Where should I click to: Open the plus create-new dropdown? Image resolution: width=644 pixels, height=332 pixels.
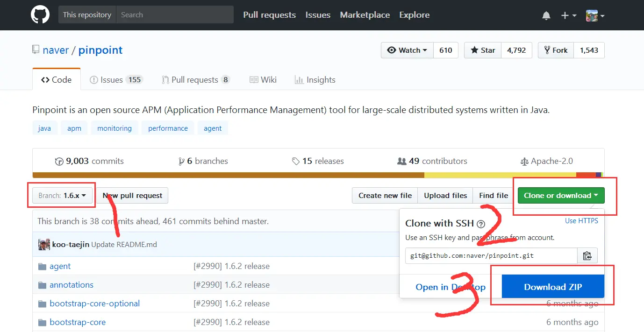568,15
